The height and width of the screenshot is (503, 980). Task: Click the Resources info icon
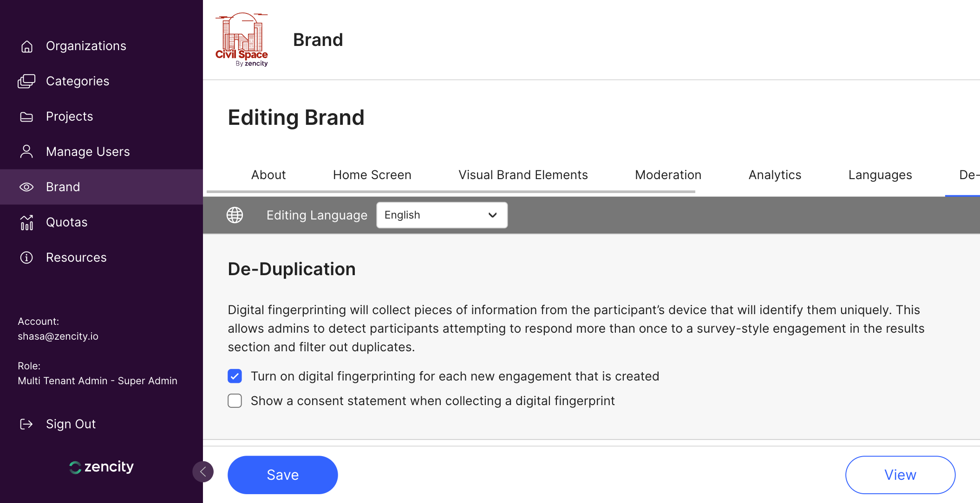pyautogui.click(x=26, y=258)
